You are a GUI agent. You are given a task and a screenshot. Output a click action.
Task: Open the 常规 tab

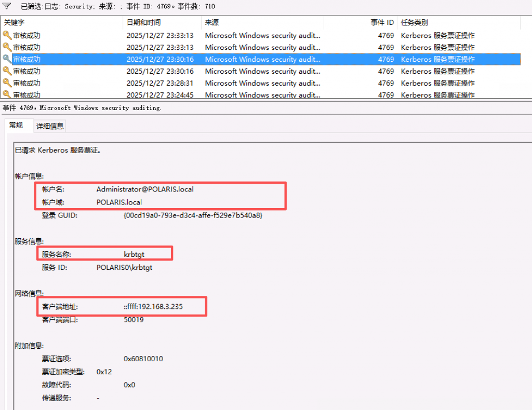[x=16, y=126]
